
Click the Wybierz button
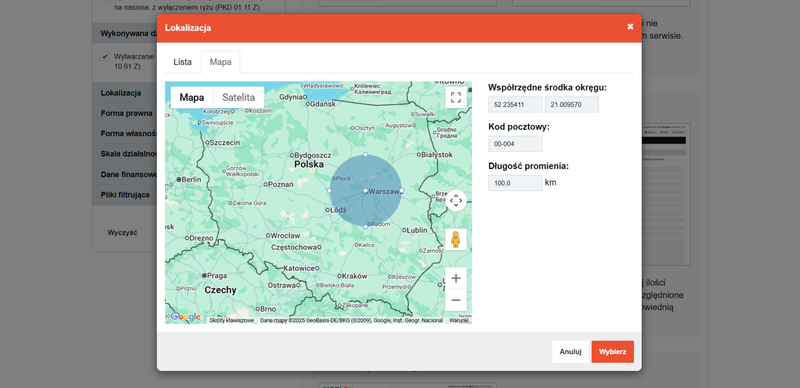[x=613, y=352]
